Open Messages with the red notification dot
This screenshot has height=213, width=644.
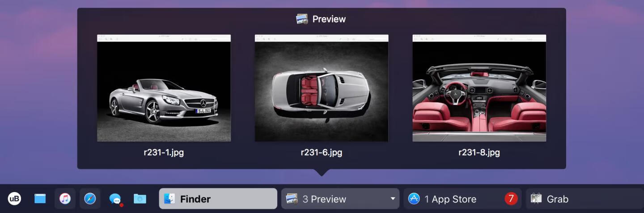click(115, 199)
